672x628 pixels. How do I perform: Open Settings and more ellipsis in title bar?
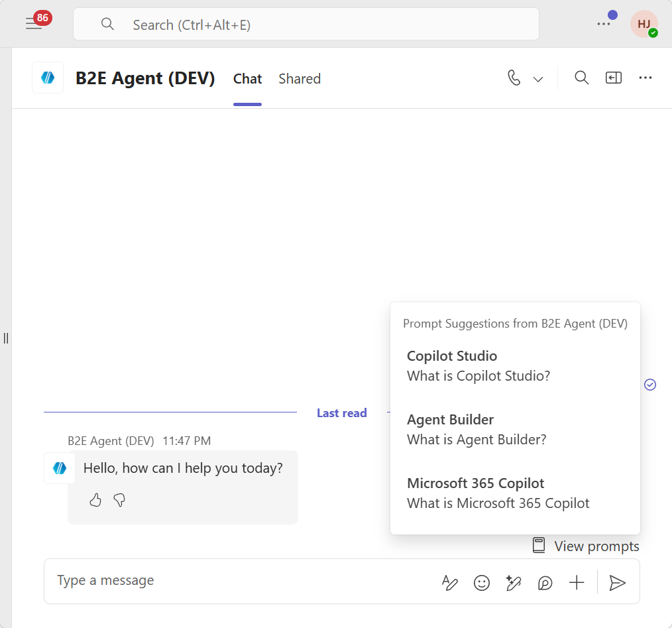pyautogui.click(x=603, y=24)
